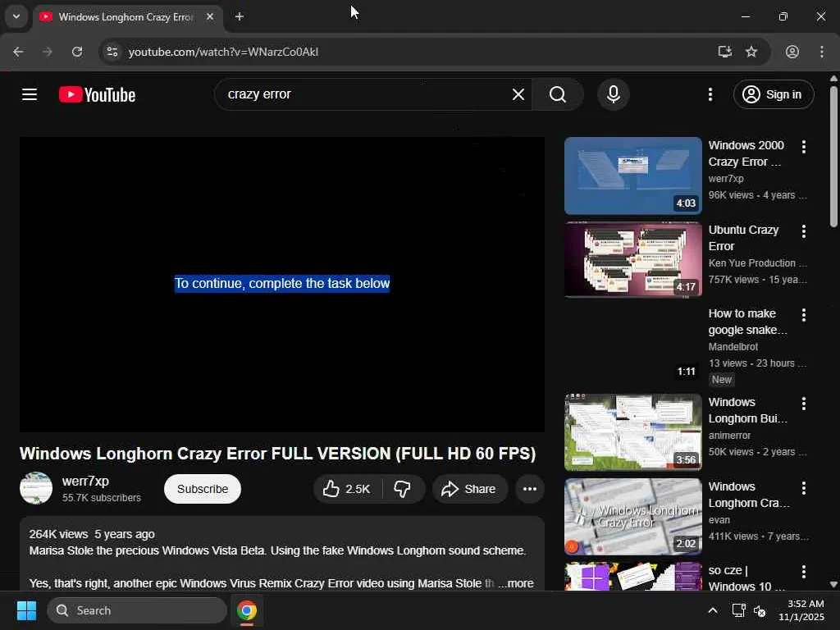840x630 pixels.
Task: Click taskbar Search box
Action: pyautogui.click(x=137, y=610)
